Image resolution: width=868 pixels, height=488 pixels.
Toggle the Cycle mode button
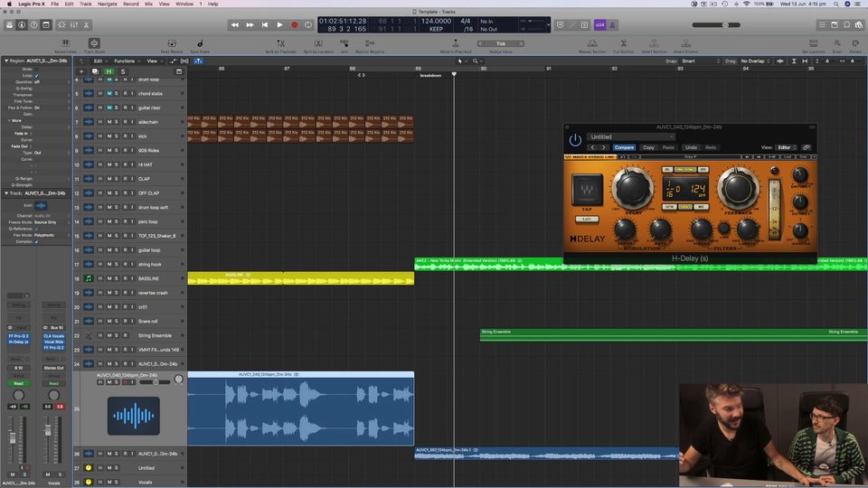coord(308,25)
